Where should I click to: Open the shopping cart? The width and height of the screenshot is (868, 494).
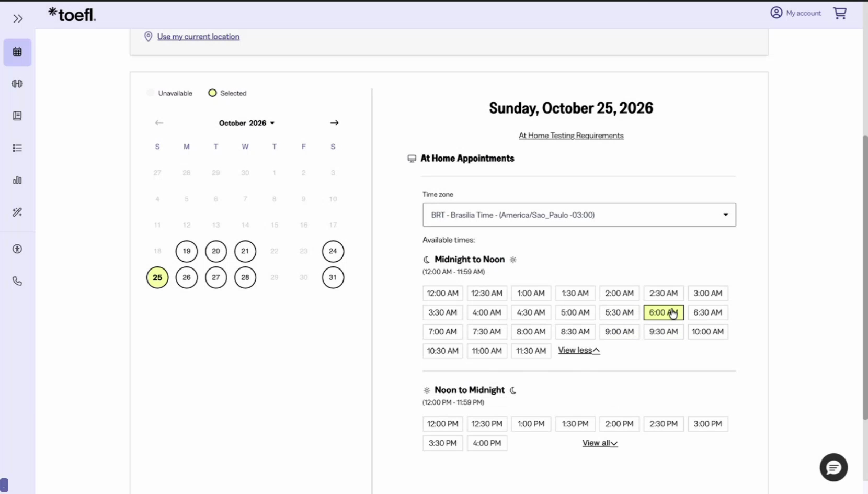click(x=840, y=13)
